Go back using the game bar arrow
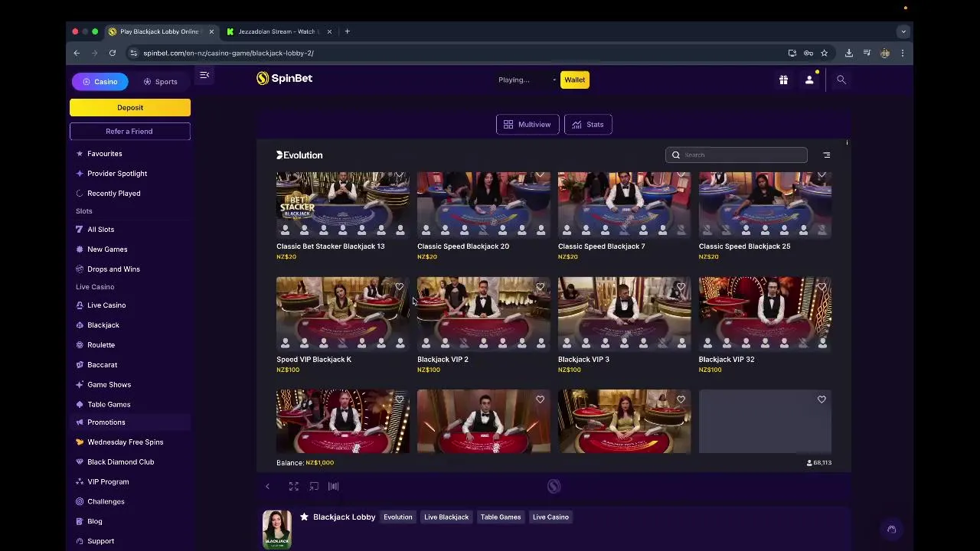Screen dimensions: 980x551 (267, 486)
